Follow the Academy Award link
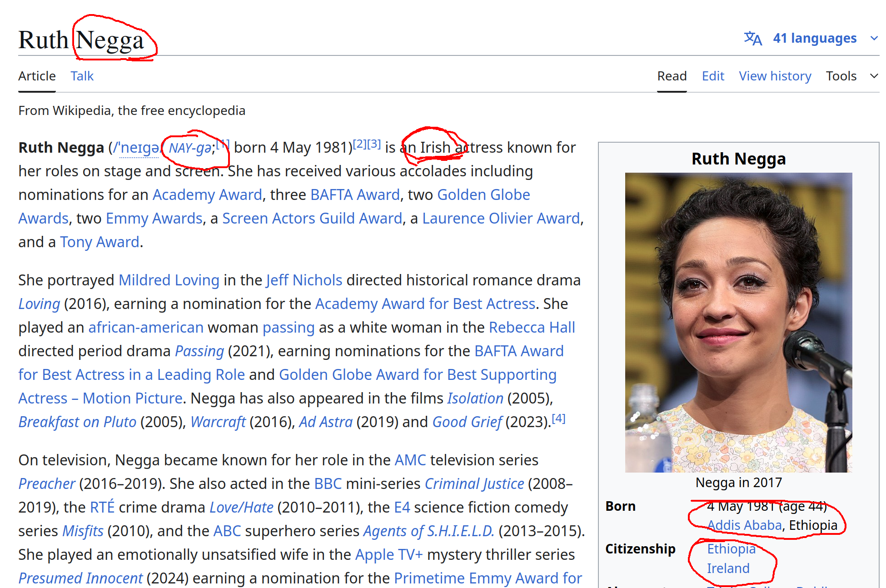This screenshot has height=588, width=886. 207,194
